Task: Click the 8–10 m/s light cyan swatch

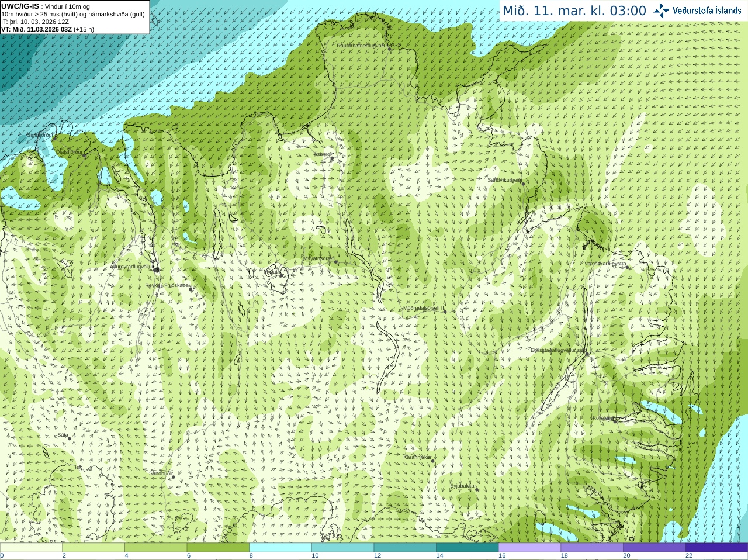Action: tap(280, 548)
